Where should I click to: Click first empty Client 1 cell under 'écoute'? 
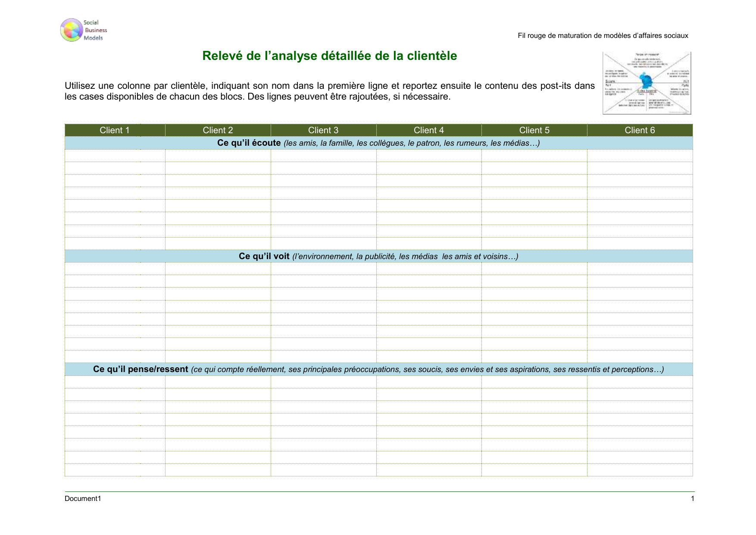tap(115, 156)
